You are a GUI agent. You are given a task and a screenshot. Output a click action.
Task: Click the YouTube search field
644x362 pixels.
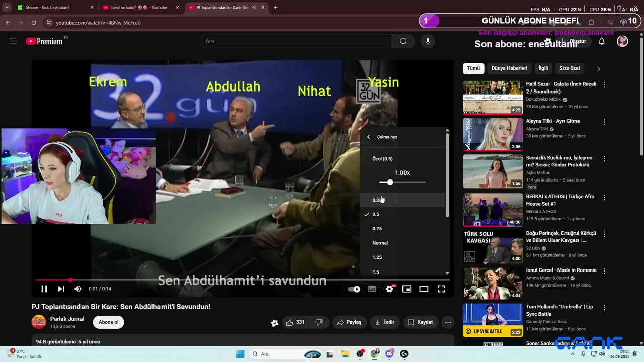(296, 41)
